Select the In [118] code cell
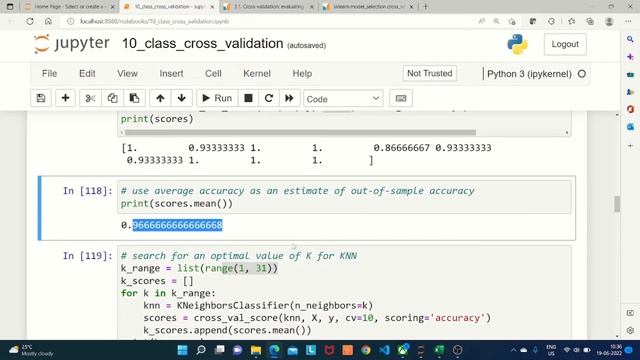 344,197
